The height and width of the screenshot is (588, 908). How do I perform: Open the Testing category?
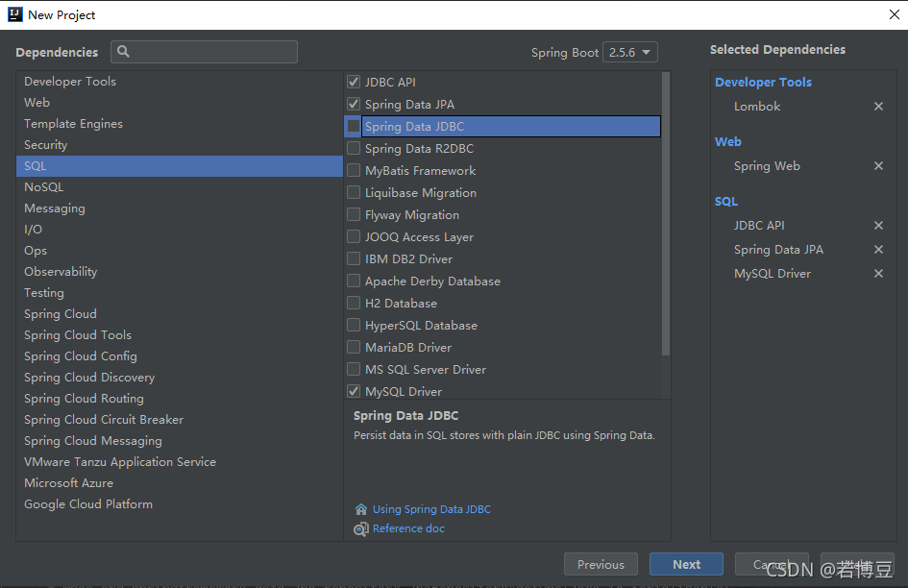click(x=180, y=292)
